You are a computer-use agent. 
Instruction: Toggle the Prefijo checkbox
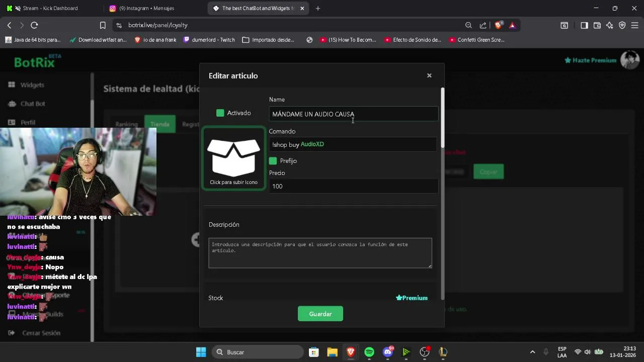click(x=273, y=161)
